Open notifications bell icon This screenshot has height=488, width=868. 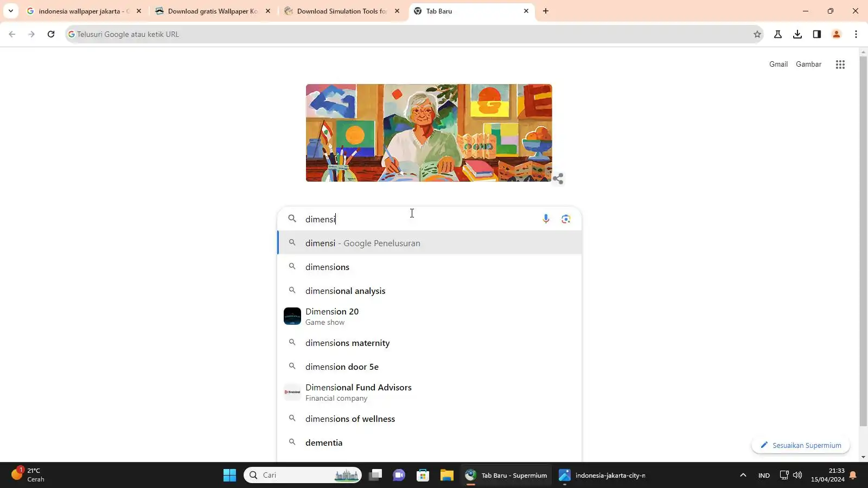[853, 476]
